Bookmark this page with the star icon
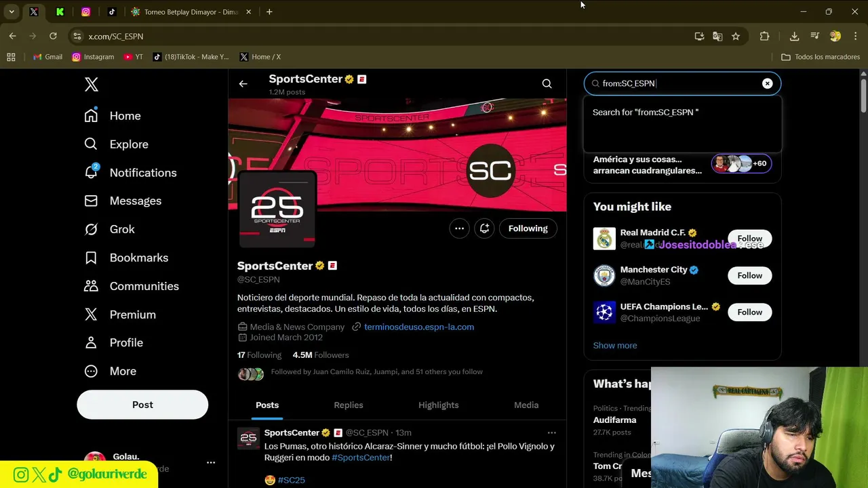This screenshot has height=488, width=868. tap(736, 36)
